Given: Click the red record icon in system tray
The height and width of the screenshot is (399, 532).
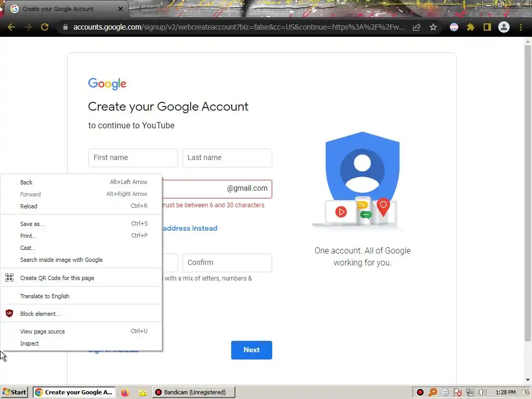Looking at the screenshot, I should [x=420, y=393].
